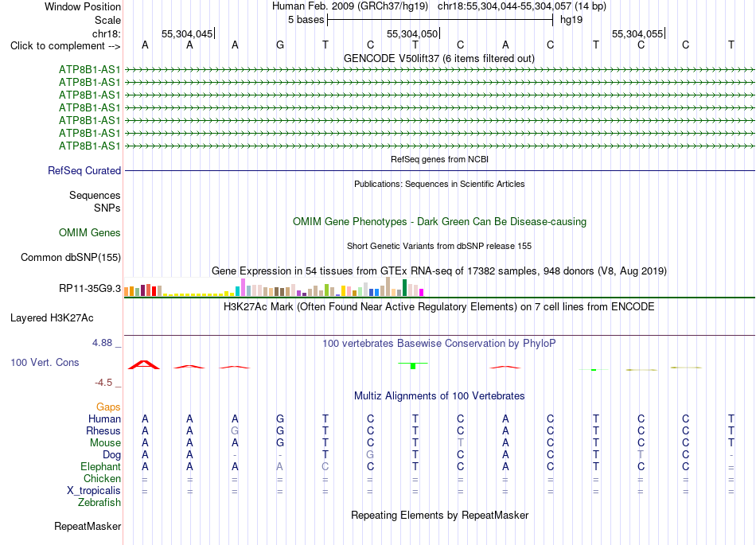Image resolution: width=756 pixels, height=545 pixels.
Task: Open the 'OMIM Gene Phenotypes' track title
Action: tap(439, 222)
